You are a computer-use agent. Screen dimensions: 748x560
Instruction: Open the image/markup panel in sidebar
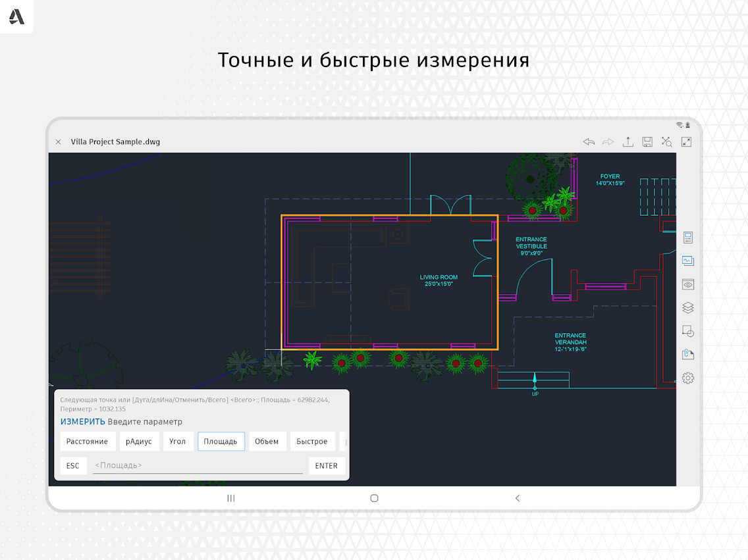point(688,261)
